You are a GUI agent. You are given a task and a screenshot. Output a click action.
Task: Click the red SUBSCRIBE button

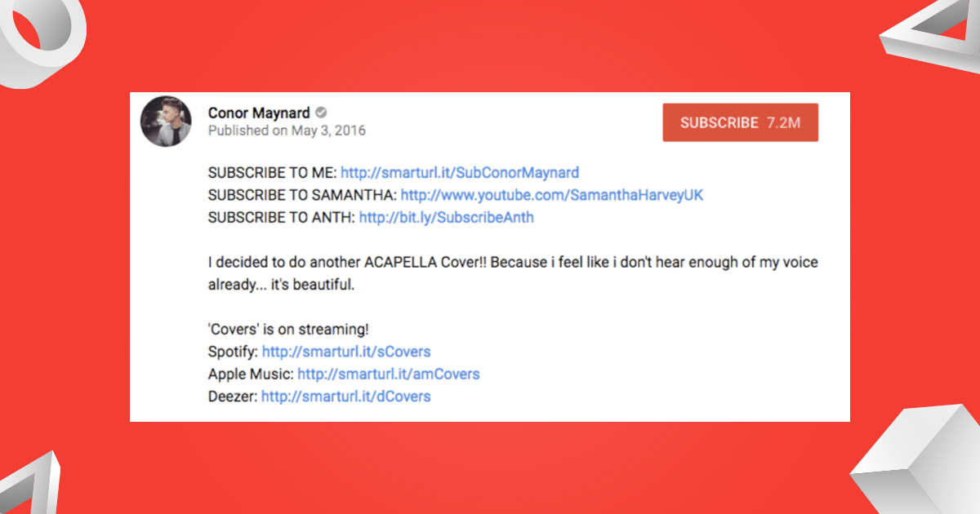741,122
